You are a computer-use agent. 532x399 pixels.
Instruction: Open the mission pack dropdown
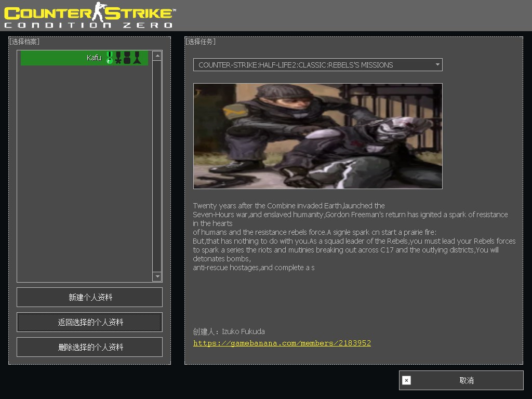(317, 65)
